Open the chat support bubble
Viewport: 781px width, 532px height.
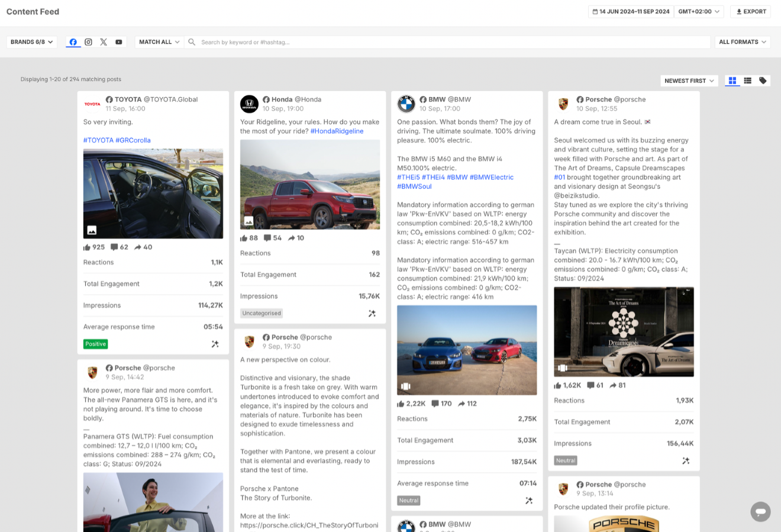pos(760,511)
